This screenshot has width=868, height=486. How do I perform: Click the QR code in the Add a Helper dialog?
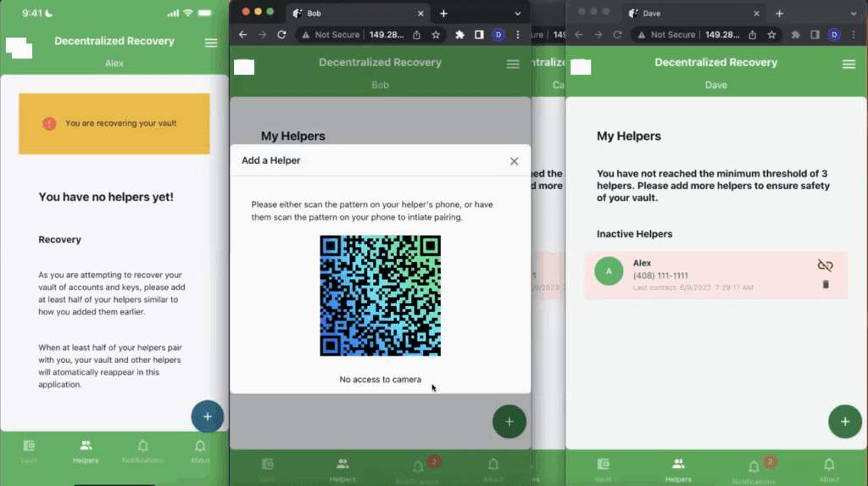pos(380,296)
